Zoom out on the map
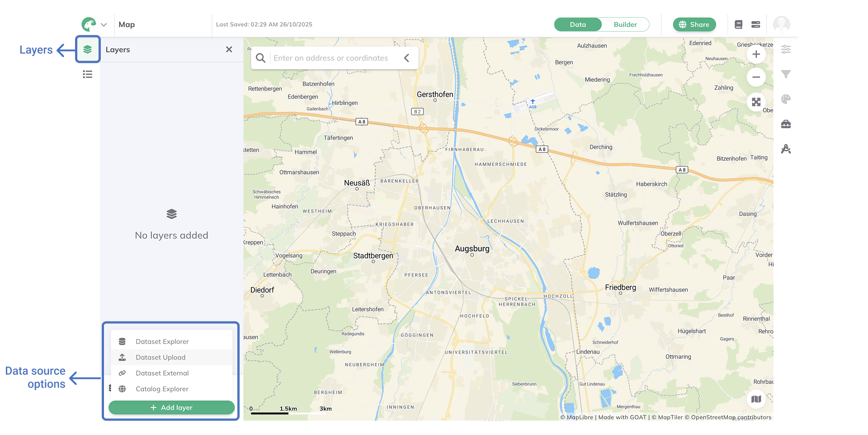Viewport: 868px width, 435px height. coord(756,77)
